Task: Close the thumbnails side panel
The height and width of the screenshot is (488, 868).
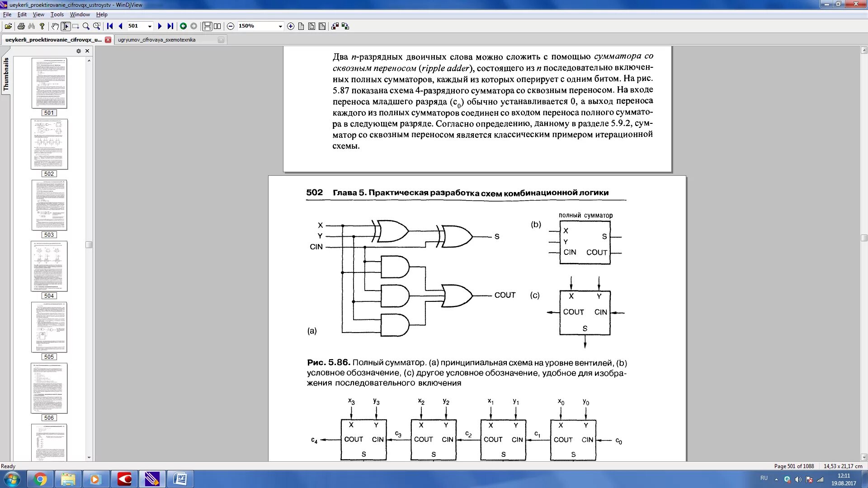Action: coord(87,51)
